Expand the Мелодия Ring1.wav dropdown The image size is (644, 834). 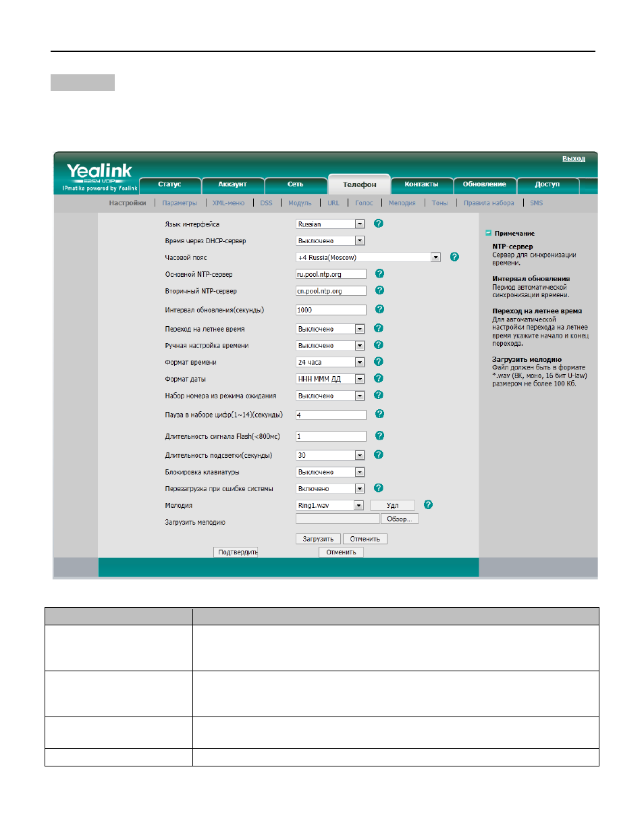click(x=330, y=505)
